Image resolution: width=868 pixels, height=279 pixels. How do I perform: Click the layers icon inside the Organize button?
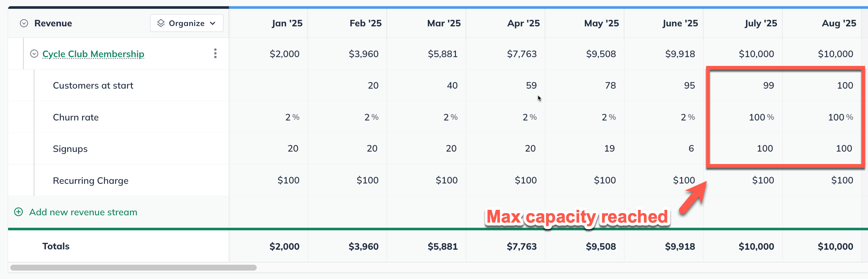160,23
